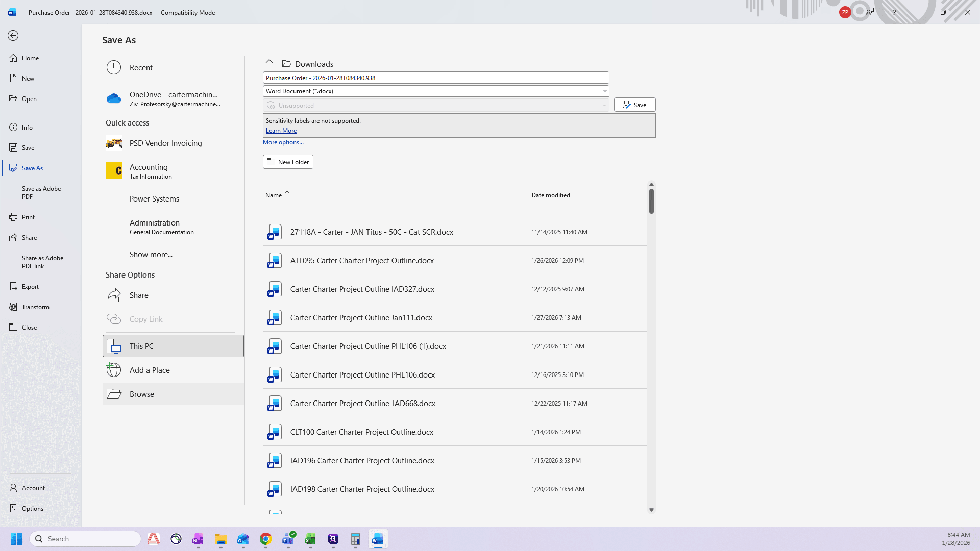
Task: Open the Recent locations clock icon
Action: [x=114, y=67]
